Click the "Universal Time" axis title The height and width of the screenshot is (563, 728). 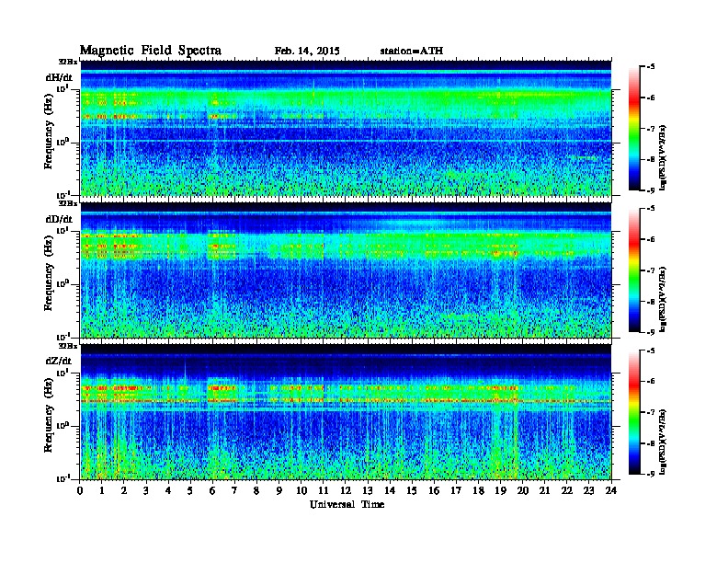pyautogui.click(x=347, y=504)
